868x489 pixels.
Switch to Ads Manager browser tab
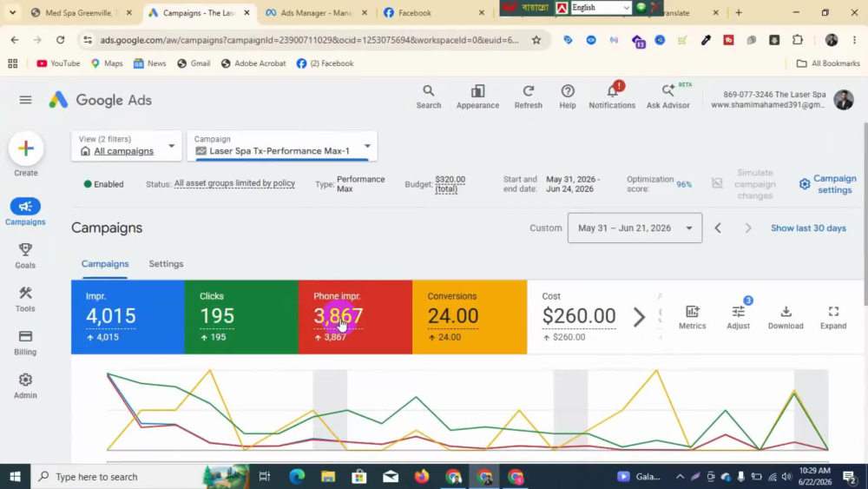point(316,12)
